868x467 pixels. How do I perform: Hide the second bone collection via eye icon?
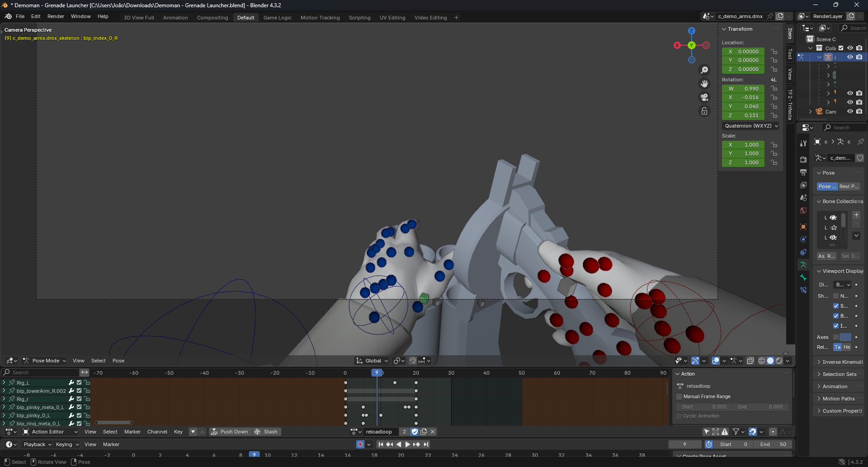(x=833, y=228)
